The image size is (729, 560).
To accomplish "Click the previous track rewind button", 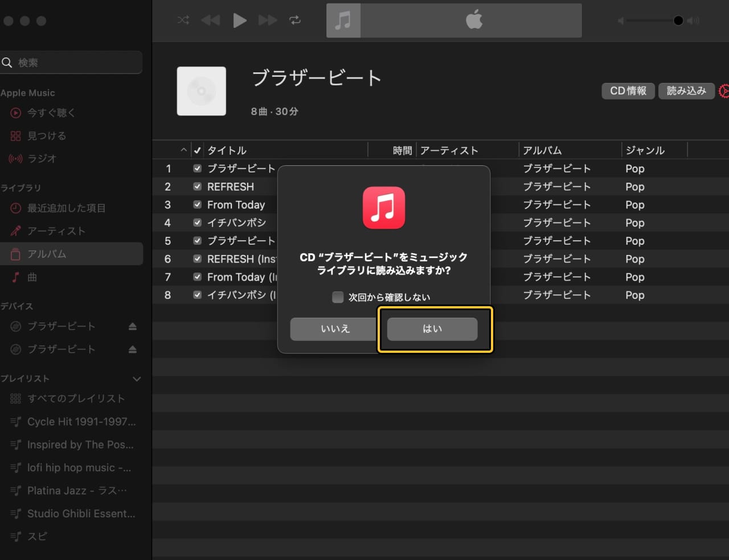I will click(x=210, y=20).
